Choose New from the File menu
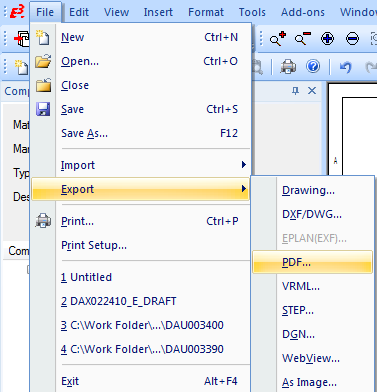This screenshot has height=392, width=377. [x=140, y=37]
